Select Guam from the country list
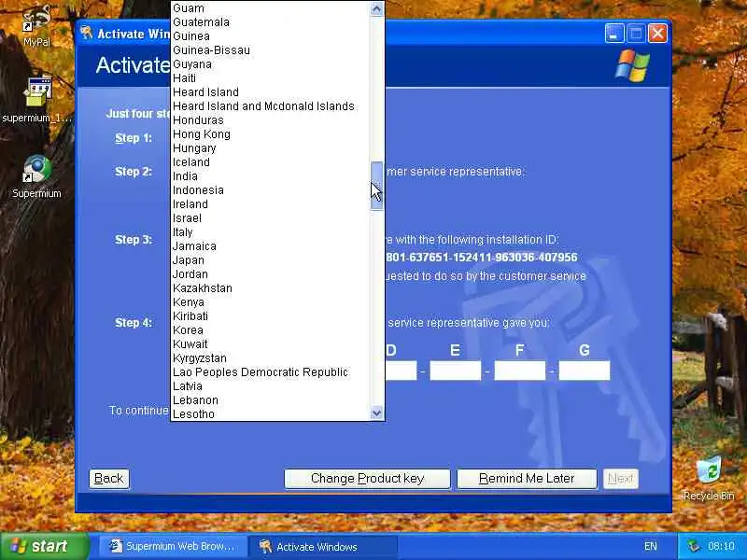Viewport: 747px width, 560px height. tap(271, 8)
